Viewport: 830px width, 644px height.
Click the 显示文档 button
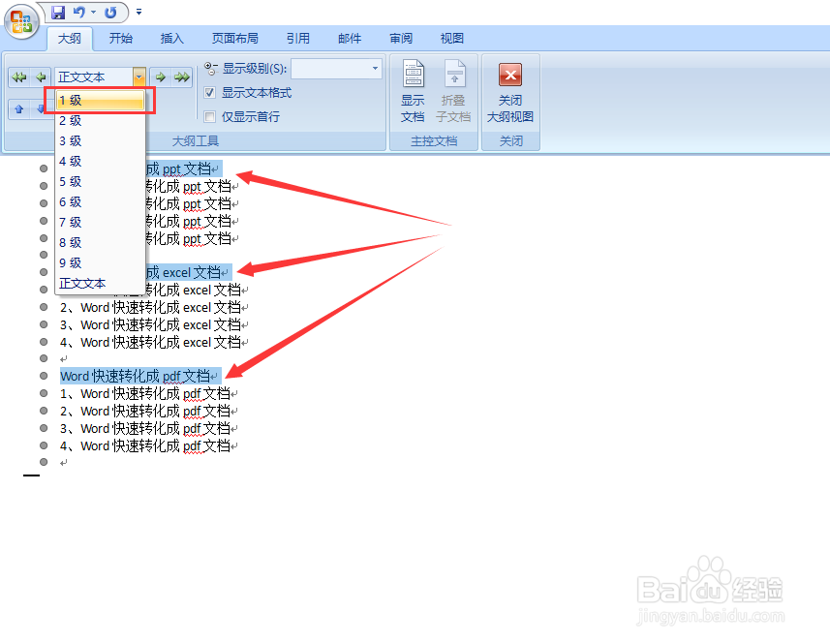413,91
